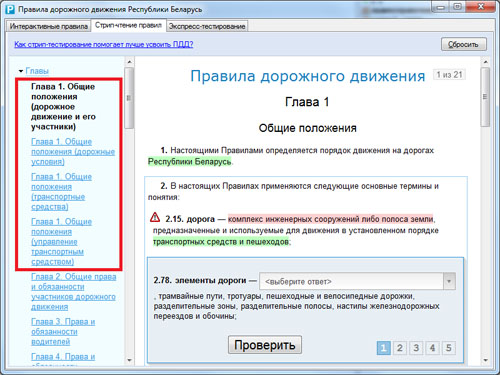Click the content pane scroll-down arrow
Viewport: 500px width, 375px height.
coord(485,360)
